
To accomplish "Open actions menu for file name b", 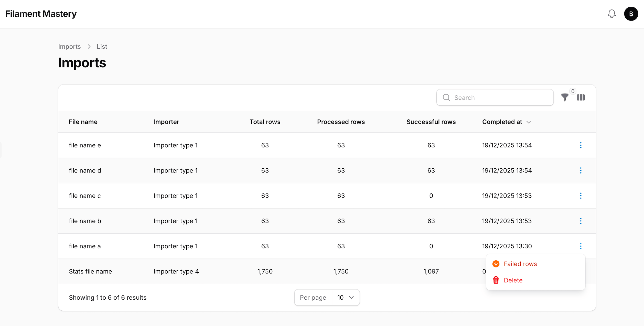I will click(x=581, y=221).
